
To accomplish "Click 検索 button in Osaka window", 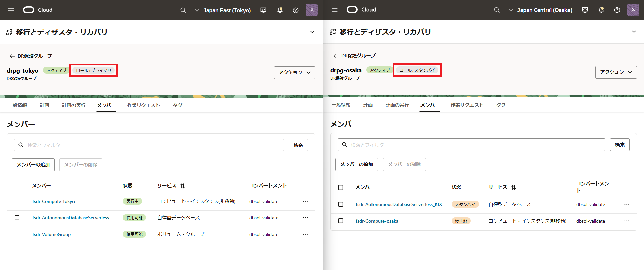I will coord(620,145).
